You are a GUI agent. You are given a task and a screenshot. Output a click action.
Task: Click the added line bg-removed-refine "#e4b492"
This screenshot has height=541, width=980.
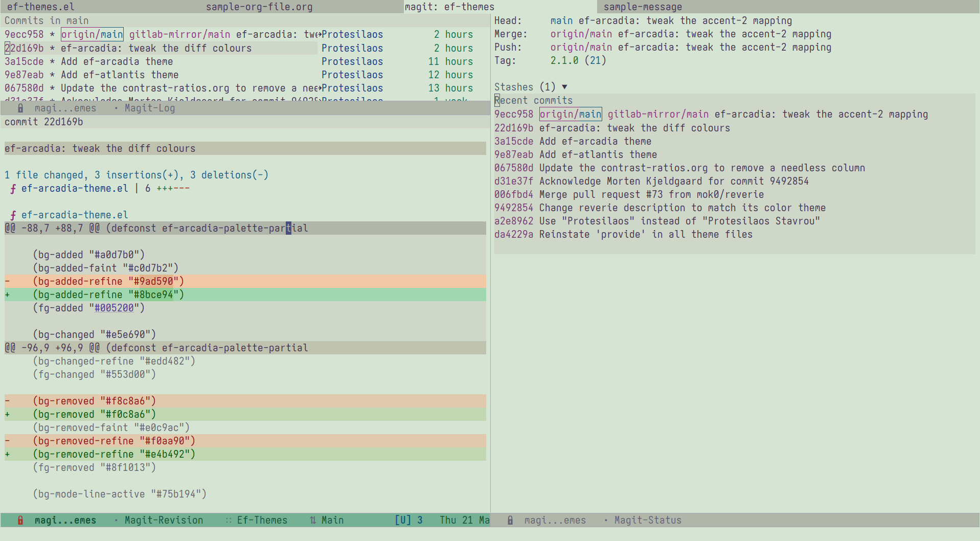245,454
